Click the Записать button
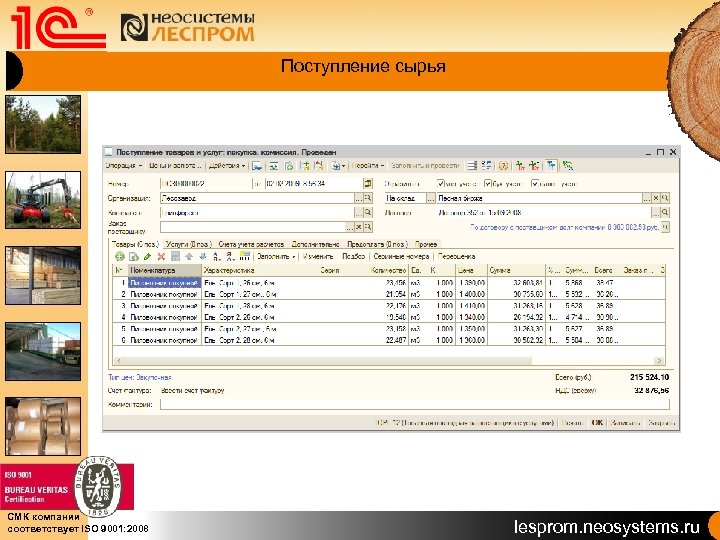This screenshot has width=720, height=540. (625, 423)
